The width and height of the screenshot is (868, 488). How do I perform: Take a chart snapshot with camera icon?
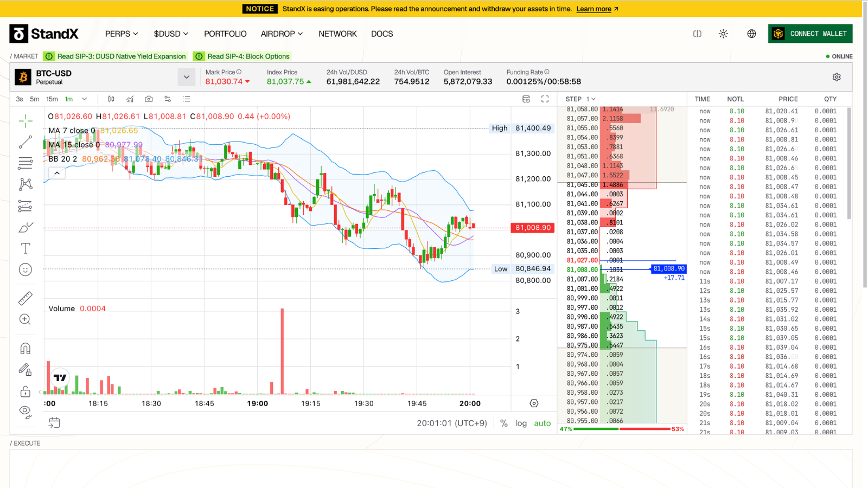[x=149, y=99]
